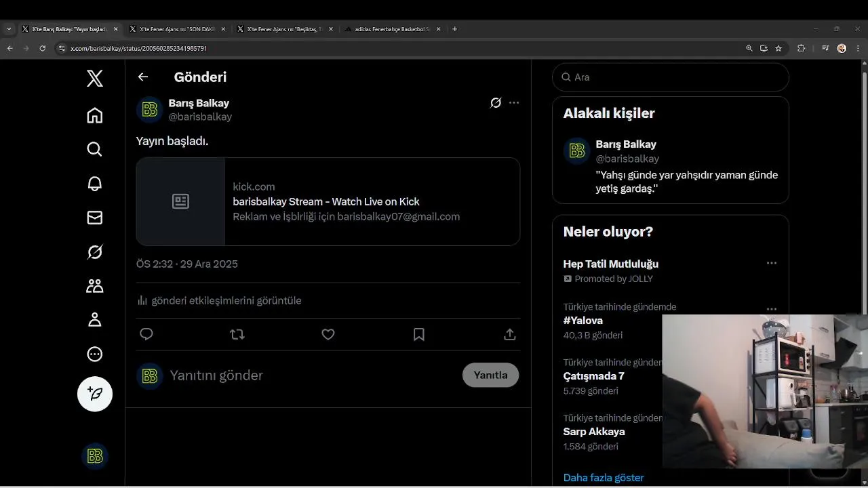
Task: Click Grok icon on Barış Balkay's post
Action: pos(496,103)
